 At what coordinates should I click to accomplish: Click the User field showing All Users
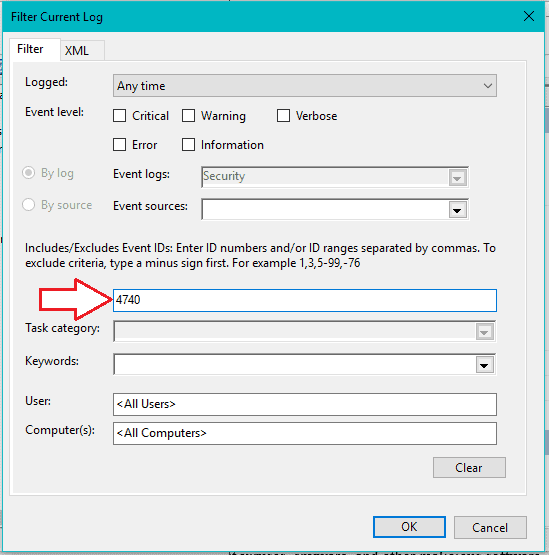click(305, 404)
